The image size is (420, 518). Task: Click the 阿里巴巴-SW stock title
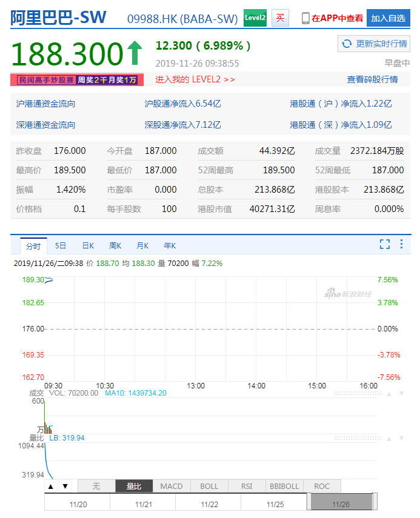click(x=58, y=18)
